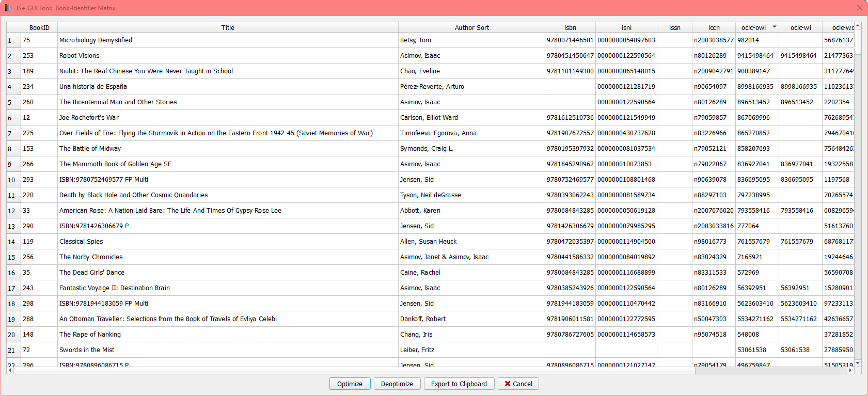Click the 'Niubi!: The Real Chinese' title cell
The image size is (868, 396).
coord(228,71)
